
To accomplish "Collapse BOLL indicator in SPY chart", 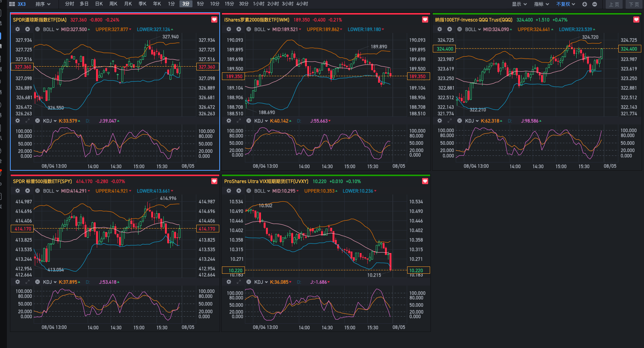I will click(x=28, y=191).
